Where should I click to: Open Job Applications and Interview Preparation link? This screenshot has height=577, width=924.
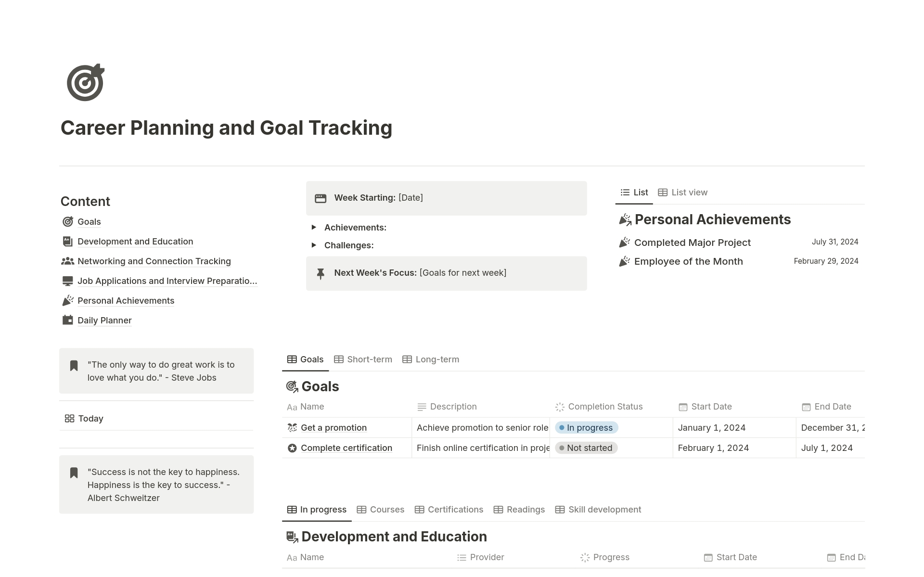[x=167, y=281]
